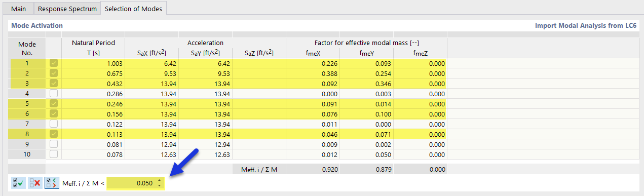Click the SaY acceleration column header

(x=206, y=53)
